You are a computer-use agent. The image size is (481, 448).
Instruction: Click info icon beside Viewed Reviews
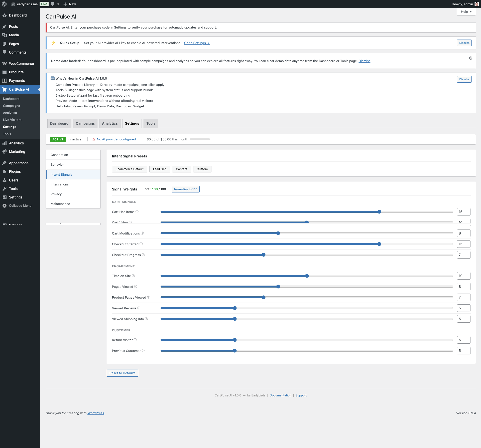point(139,308)
